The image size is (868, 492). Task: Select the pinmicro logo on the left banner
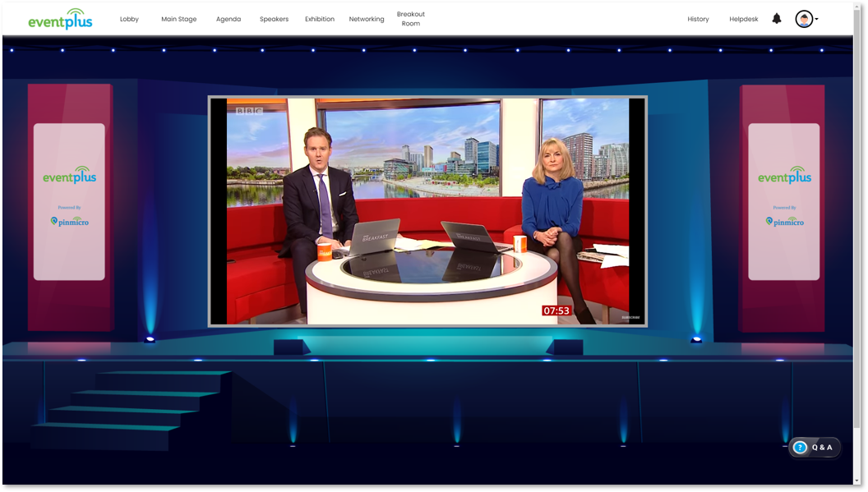tap(69, 221)
